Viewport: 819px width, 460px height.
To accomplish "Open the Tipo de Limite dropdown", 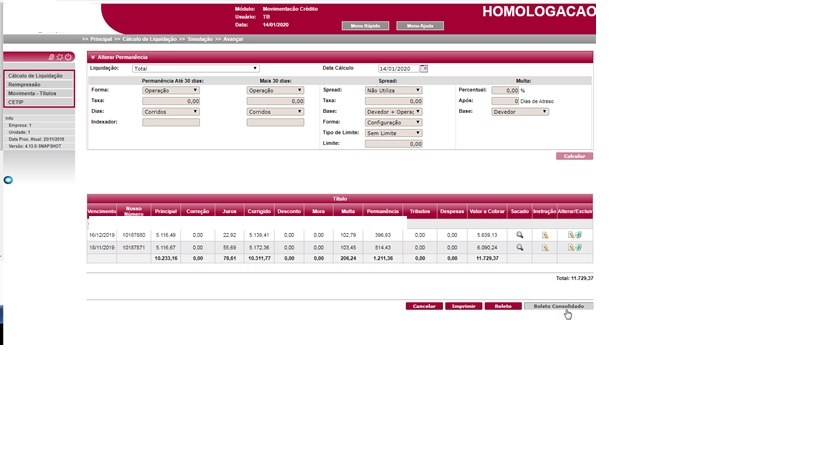I will [393, 133].
